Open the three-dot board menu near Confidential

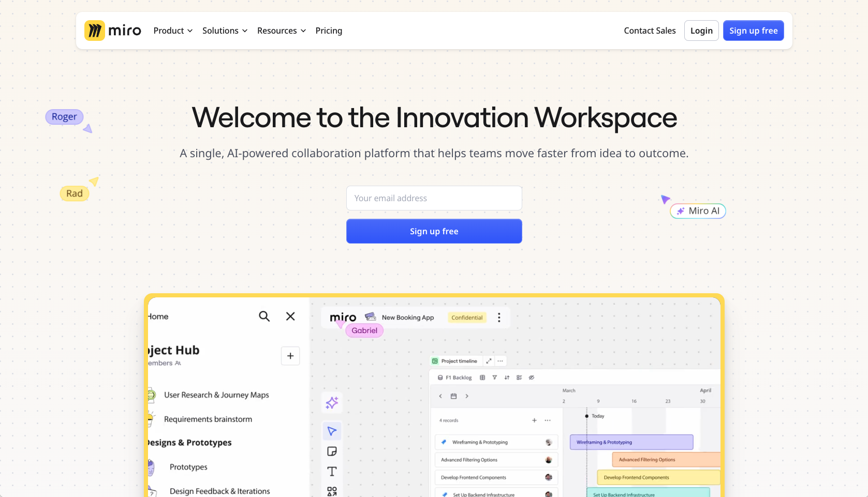coord(499,318)
